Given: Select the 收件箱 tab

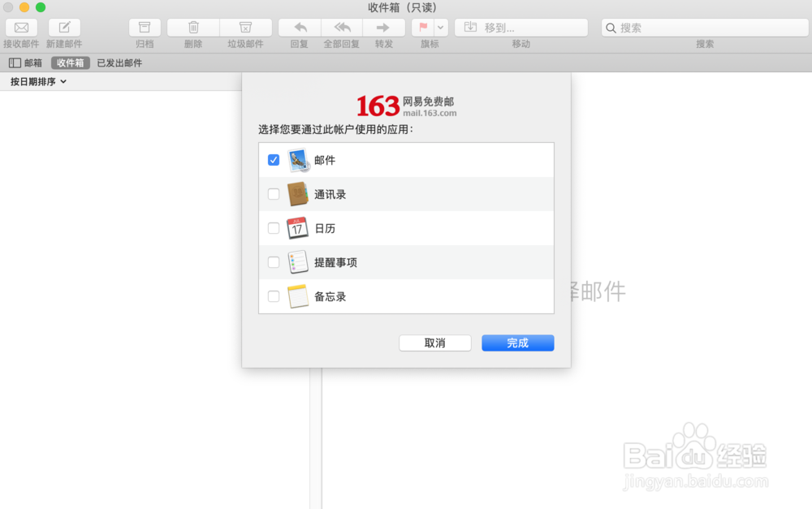Looking at the screenshot, I should tap(71, 63).
